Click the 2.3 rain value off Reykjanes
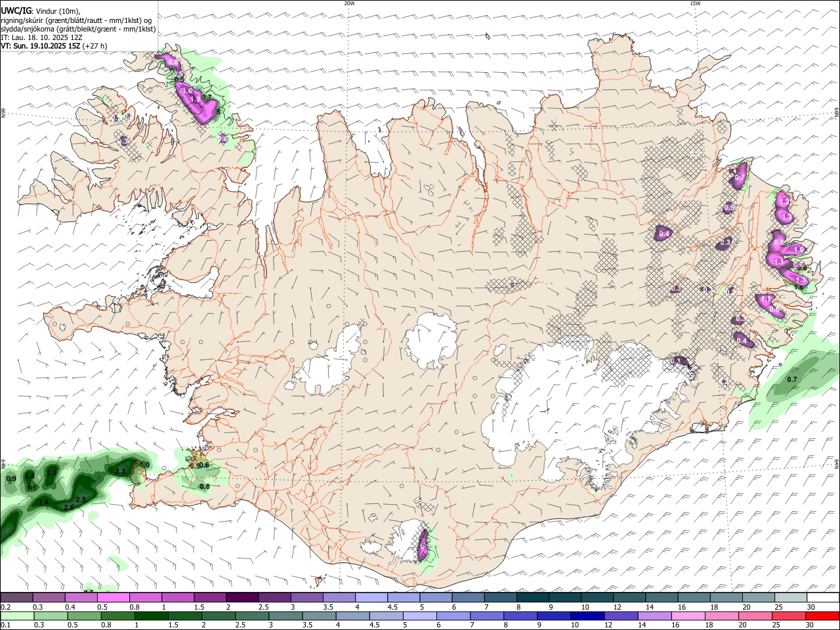The height and width of the screenshot is (630, 840). pos(120,471)
